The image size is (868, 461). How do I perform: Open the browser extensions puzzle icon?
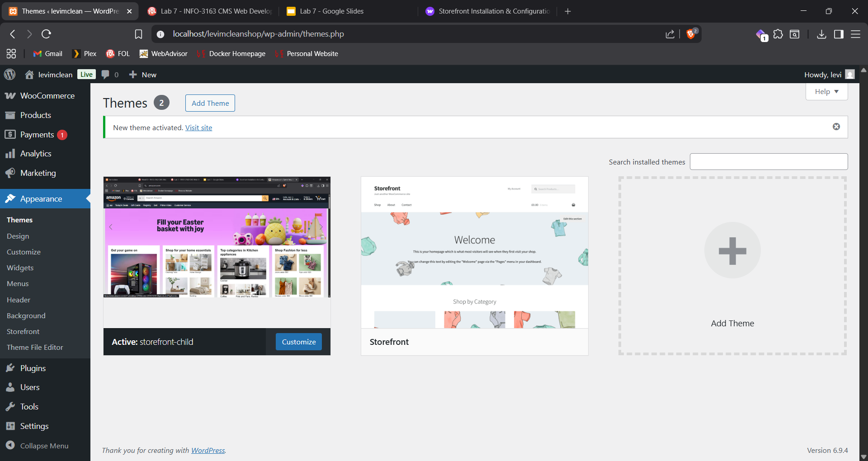pyautogui.click(x=778, y=34)
